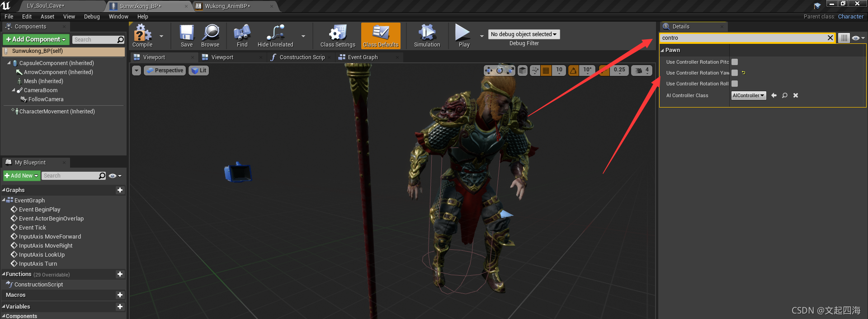Viewport: 868px width, 319px height.
Task: Click the Lit view mode button
Action: pyautogui.click(x=198, y=70)
